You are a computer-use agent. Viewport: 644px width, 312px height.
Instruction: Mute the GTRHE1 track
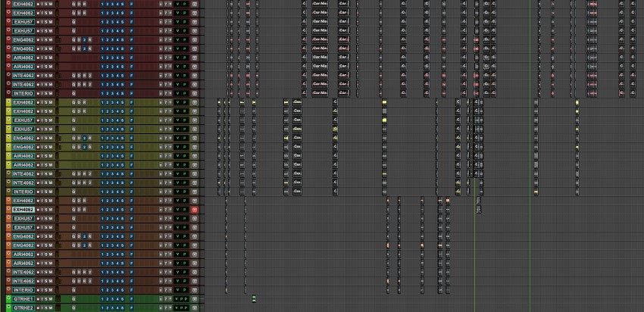point(51,299)
